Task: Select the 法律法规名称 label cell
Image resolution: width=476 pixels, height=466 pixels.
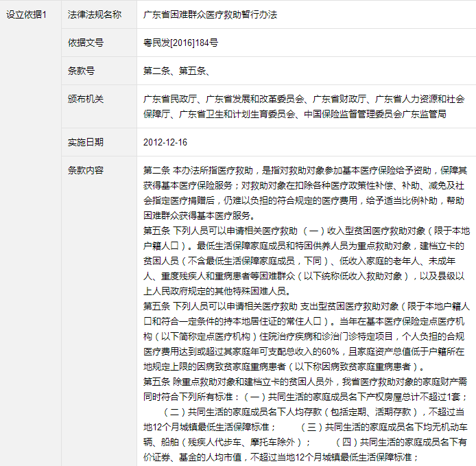Action: 99,14
